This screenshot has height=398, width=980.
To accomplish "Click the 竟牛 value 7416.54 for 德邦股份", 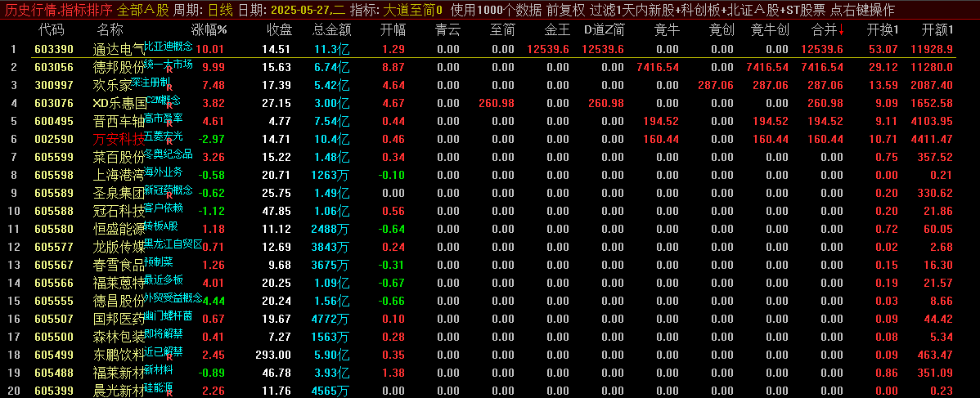I will [659, 68].
